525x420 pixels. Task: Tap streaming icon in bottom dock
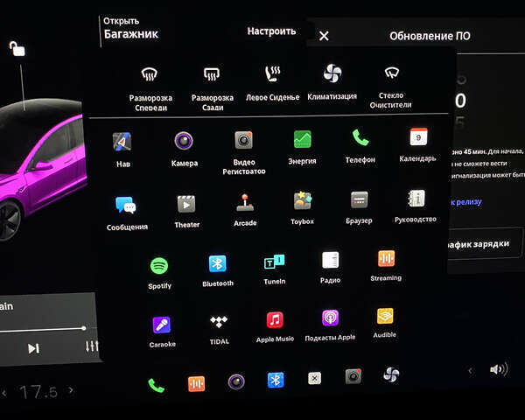(x=196, y=384)
